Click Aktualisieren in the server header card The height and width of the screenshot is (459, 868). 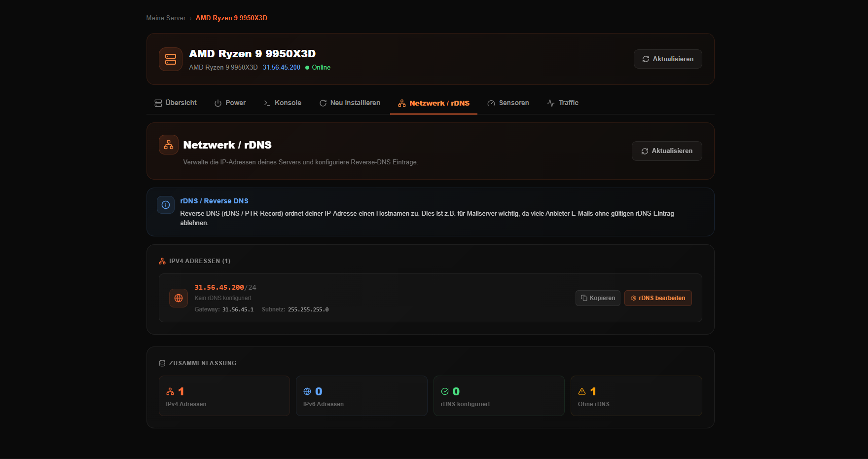click(x=668, y=59)
